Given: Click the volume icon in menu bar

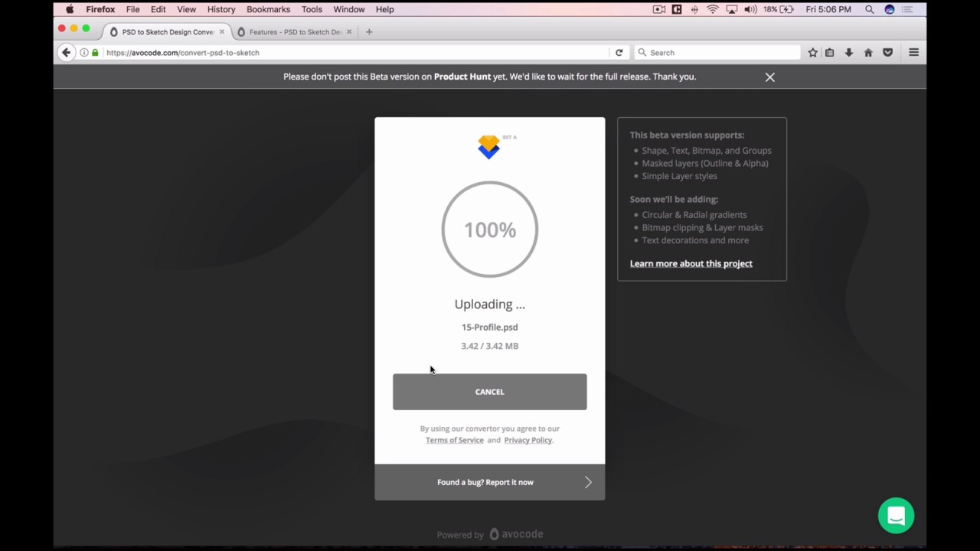Looking at the screenshot, I should (x=750, y=9).
